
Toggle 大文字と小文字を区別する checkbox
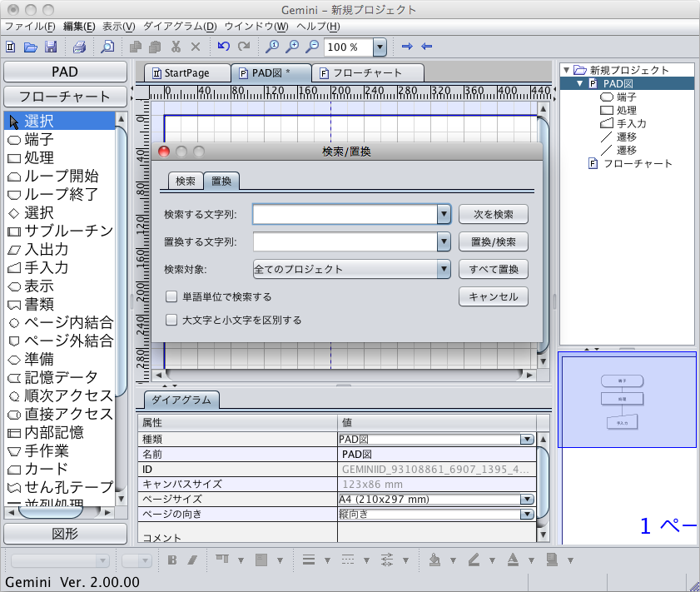[171, 320]
